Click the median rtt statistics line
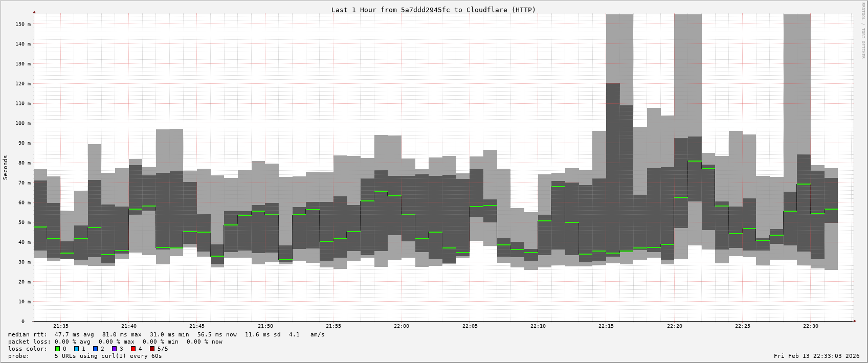The width and height of the screenshot is (868, 363). pyautogui.click(x=166, y=334)
